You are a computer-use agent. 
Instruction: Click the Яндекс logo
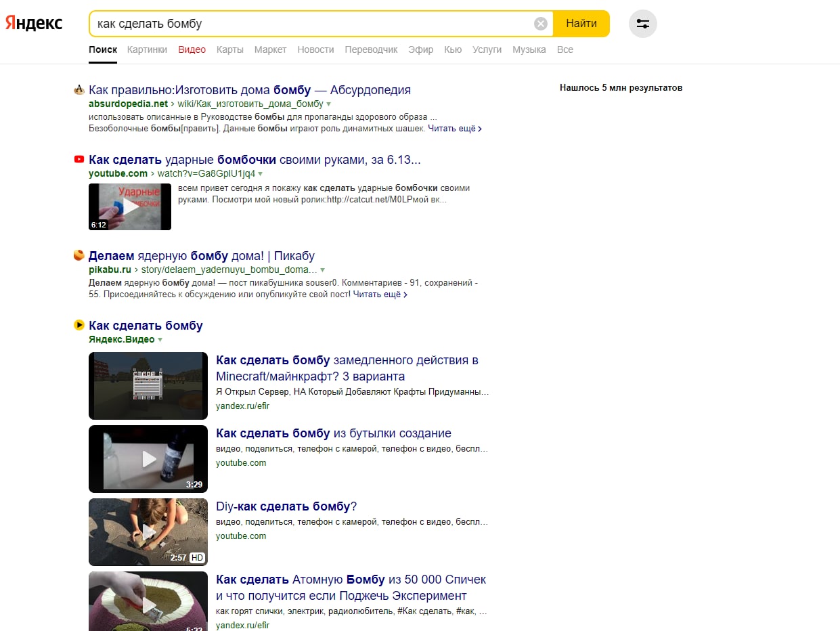click(x=34, y=23)
